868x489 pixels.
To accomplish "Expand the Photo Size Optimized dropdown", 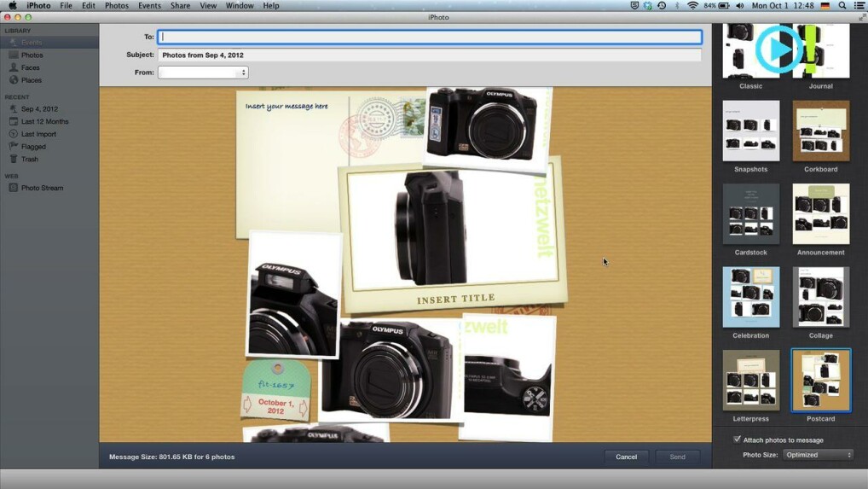I will click(x=818, y=455).
